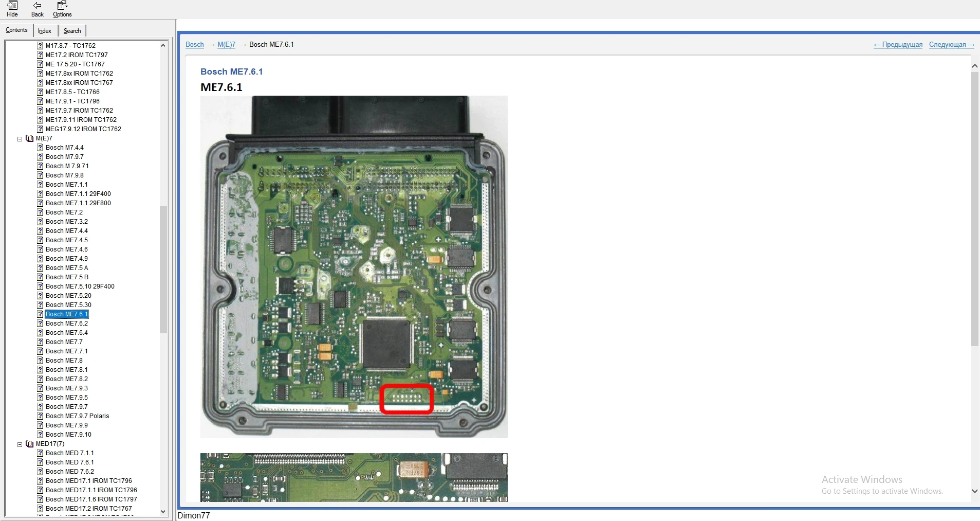The image size is (980, 521).
Task: Click the content pane scroll up arrow
Action: [x=975, y=66]
